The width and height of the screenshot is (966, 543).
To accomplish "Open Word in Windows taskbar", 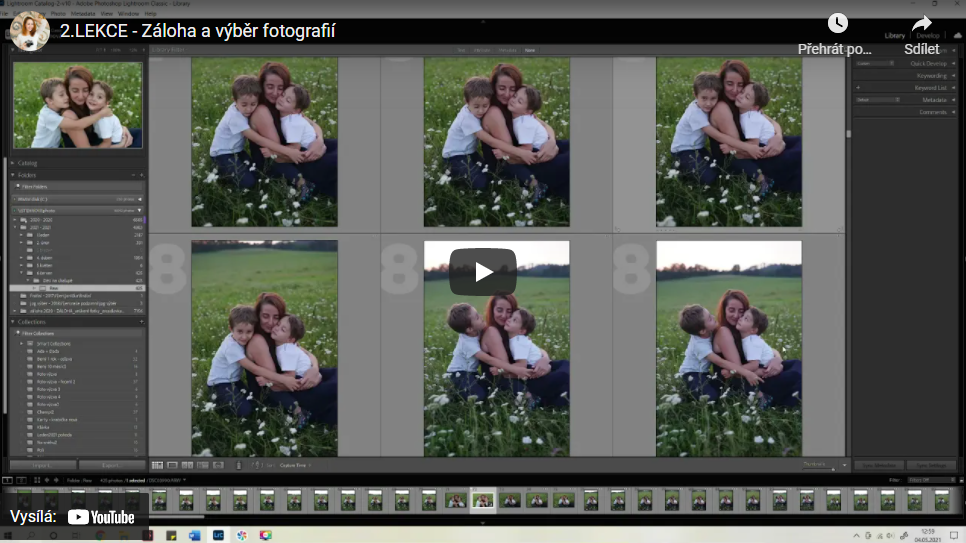I will point(195,535).
